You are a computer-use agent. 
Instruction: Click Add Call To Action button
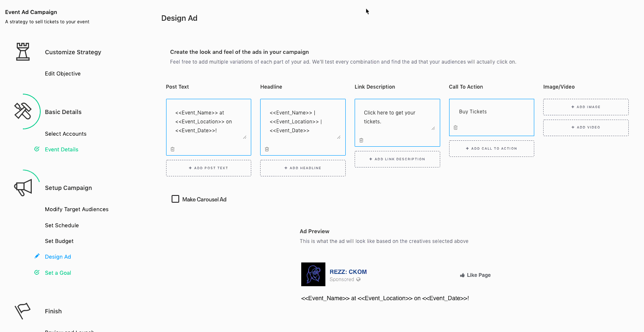(x=491, y=148)
